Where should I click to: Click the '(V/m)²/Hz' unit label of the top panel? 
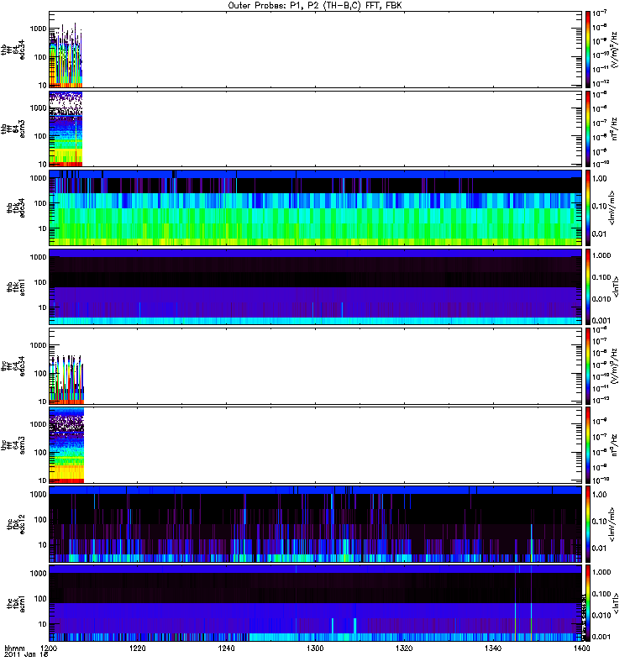pos(614,50)
